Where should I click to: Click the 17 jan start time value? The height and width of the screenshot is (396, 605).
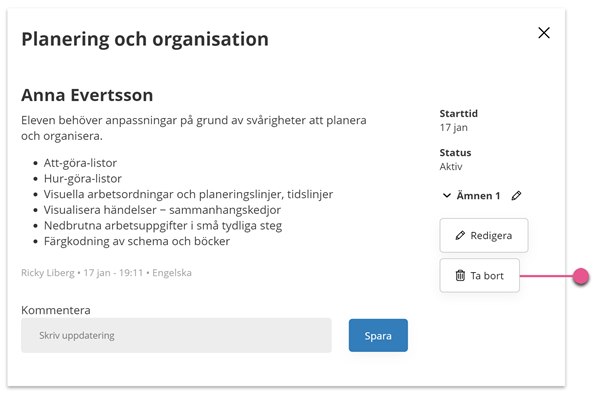[x=453, y=128]
